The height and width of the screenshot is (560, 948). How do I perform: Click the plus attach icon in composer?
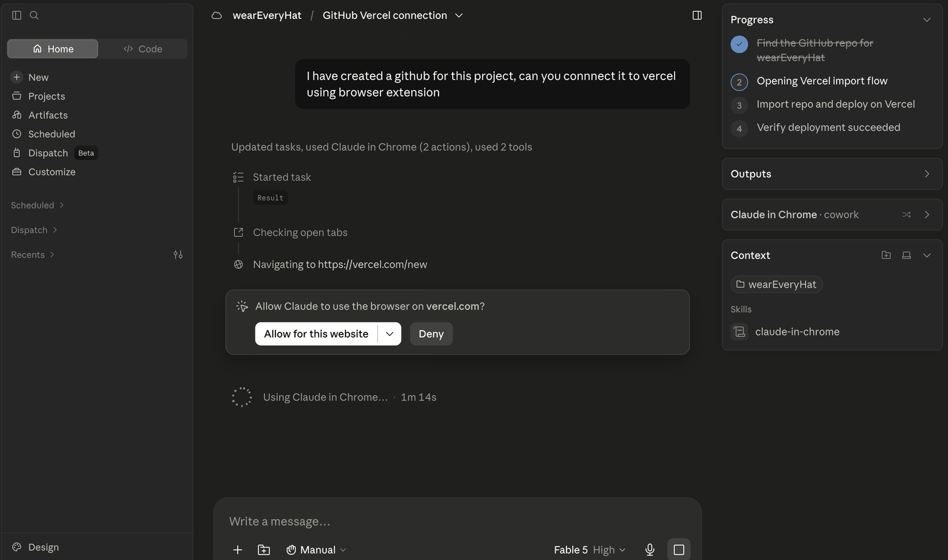[x=238, y=550]
